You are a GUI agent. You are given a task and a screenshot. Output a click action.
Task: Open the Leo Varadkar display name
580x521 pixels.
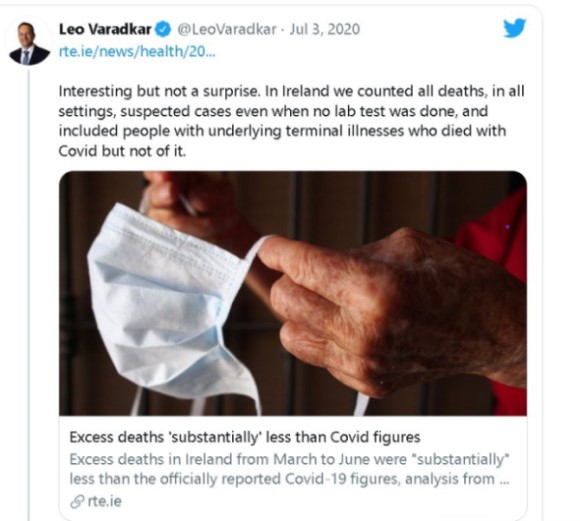105,29
